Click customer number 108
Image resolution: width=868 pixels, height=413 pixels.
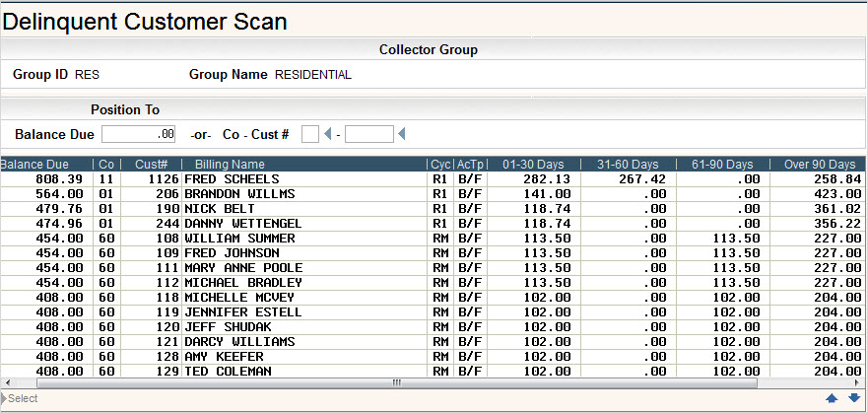click(x=167, y=239)
